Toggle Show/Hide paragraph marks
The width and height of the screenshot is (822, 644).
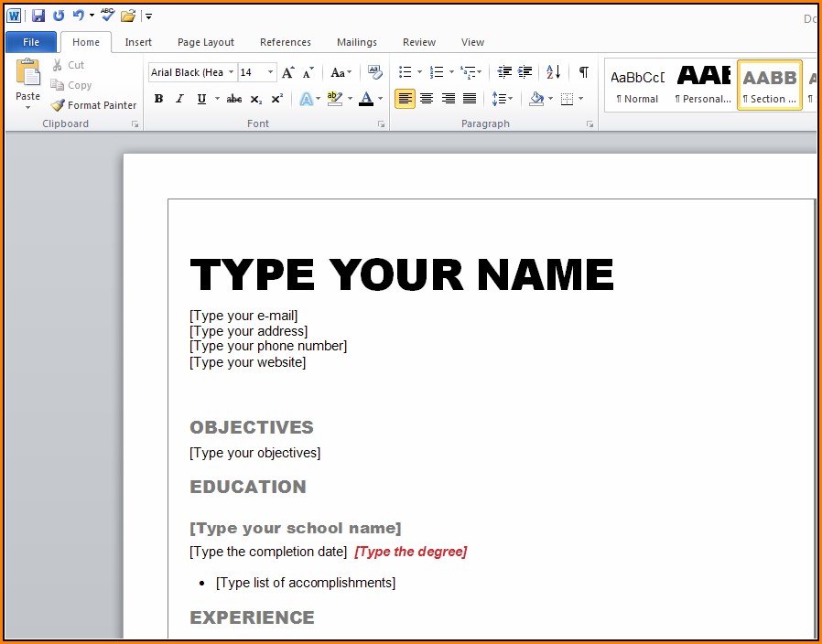tap(583, 72)
